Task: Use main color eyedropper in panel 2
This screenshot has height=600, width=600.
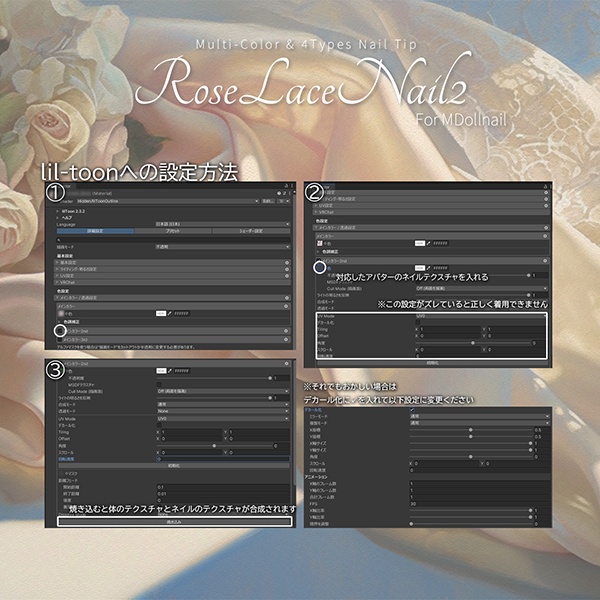Action: (429, 243)
